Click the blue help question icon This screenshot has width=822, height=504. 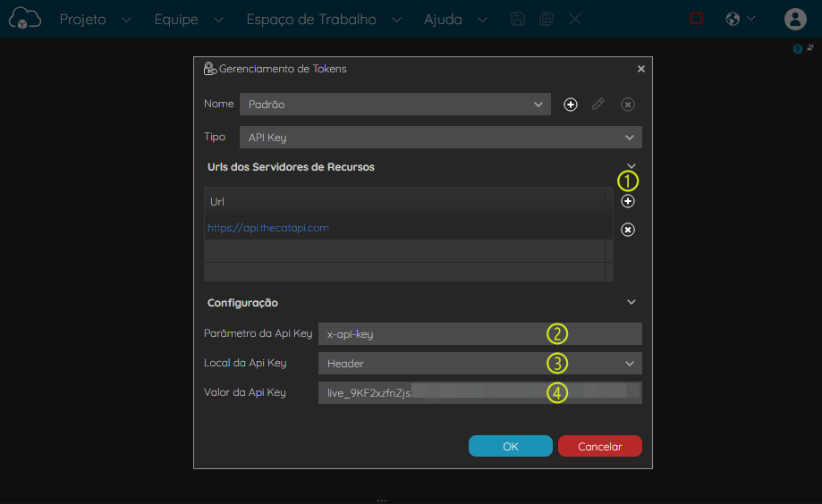(797, 49)
